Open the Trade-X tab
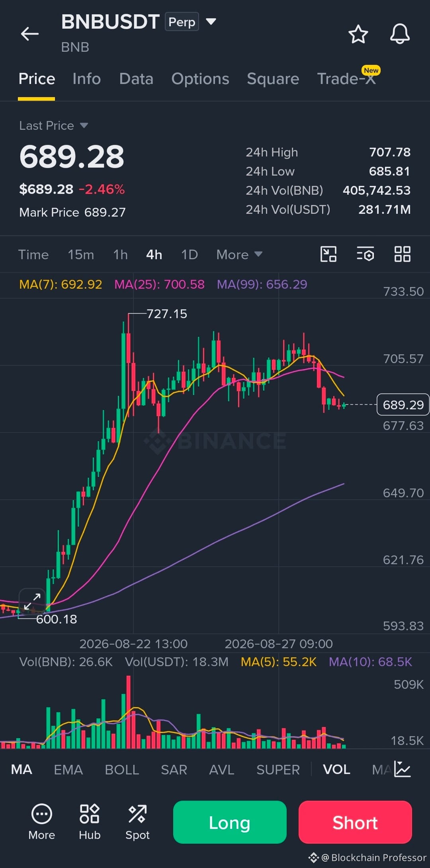Image resolution: width=430 pixels, height=868 pixels. pyautogui.click(x=346, y=79)
